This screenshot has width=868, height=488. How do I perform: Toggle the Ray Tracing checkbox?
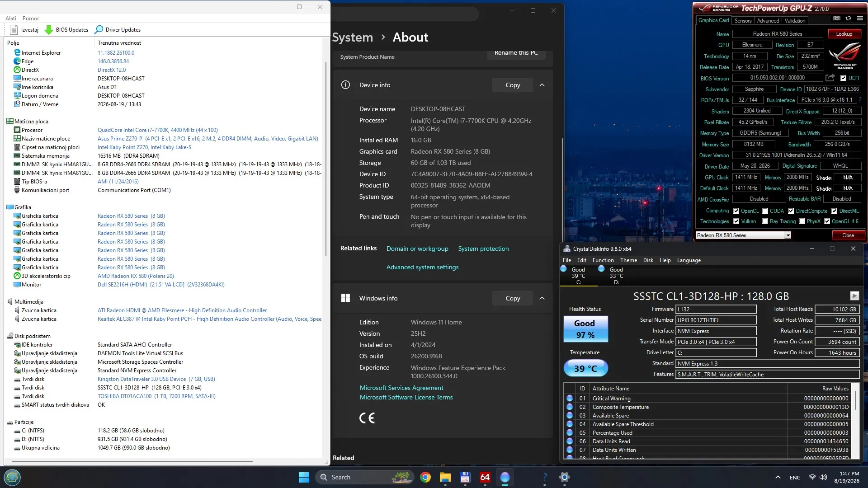coord(765,221)
